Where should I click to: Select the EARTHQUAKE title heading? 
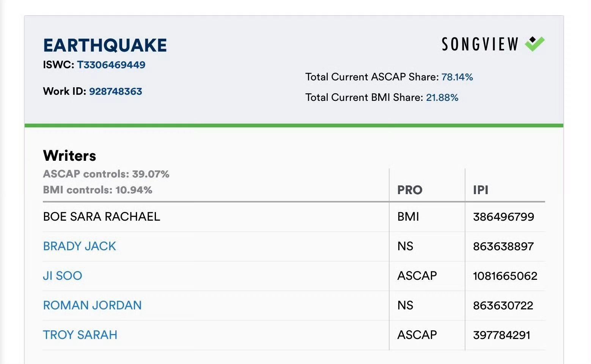click(x=105, y=45)
